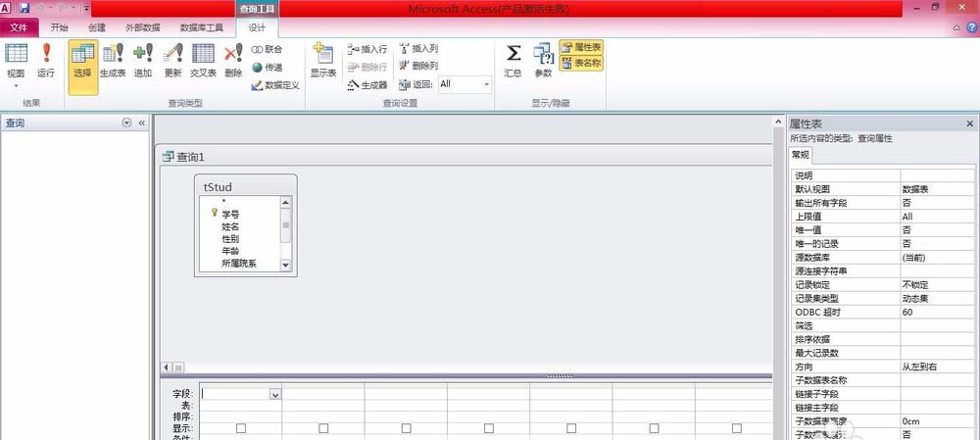Click 插入列 insert columns
This screenshot has height=440, width=980.
(418, 49)
